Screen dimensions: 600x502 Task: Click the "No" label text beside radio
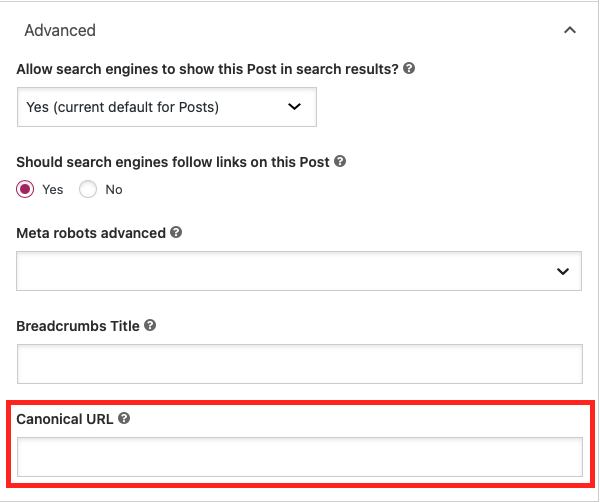[114, 189]
